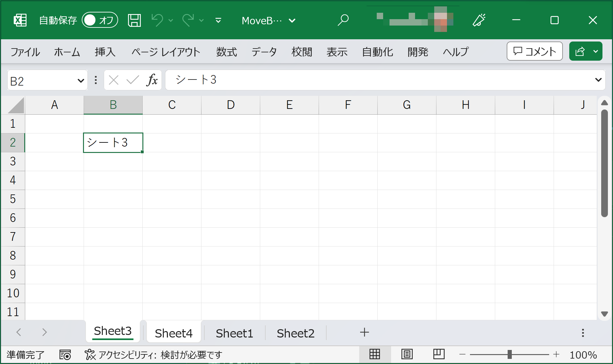Toggle the AutoSave (自動保存) switch
Image resolution: width=613 pixels, height=364 pixels.
pyautogui.click(x=100, y=20)
